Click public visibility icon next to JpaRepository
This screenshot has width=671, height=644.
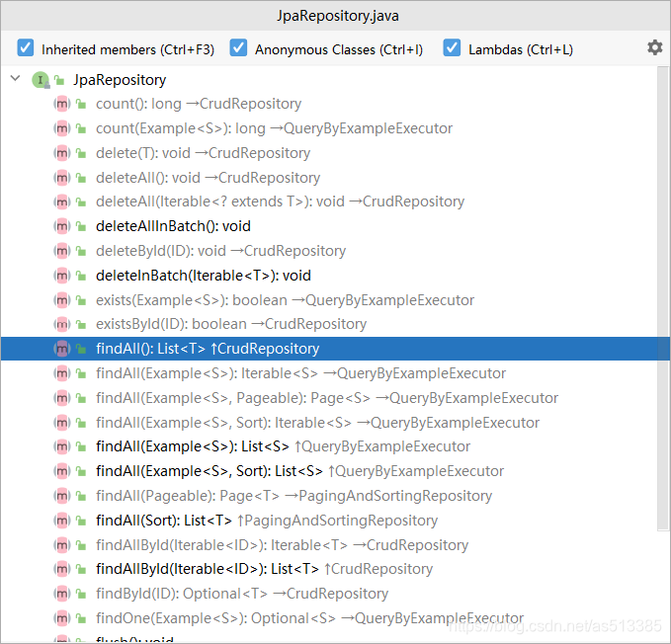point(59,80)
